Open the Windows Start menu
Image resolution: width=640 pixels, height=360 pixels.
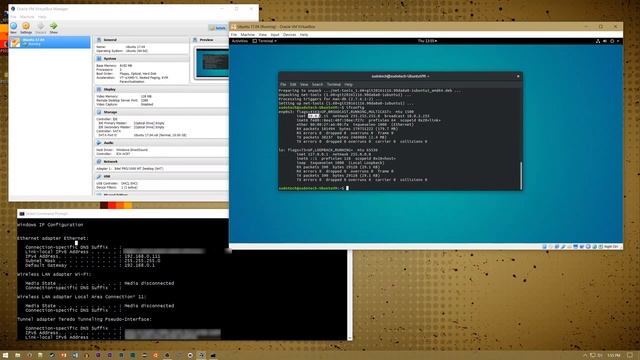[x=5, y=356]
